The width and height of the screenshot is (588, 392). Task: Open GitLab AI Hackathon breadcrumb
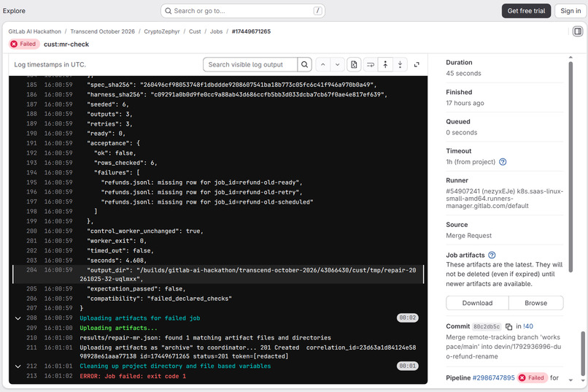[34, 31]
